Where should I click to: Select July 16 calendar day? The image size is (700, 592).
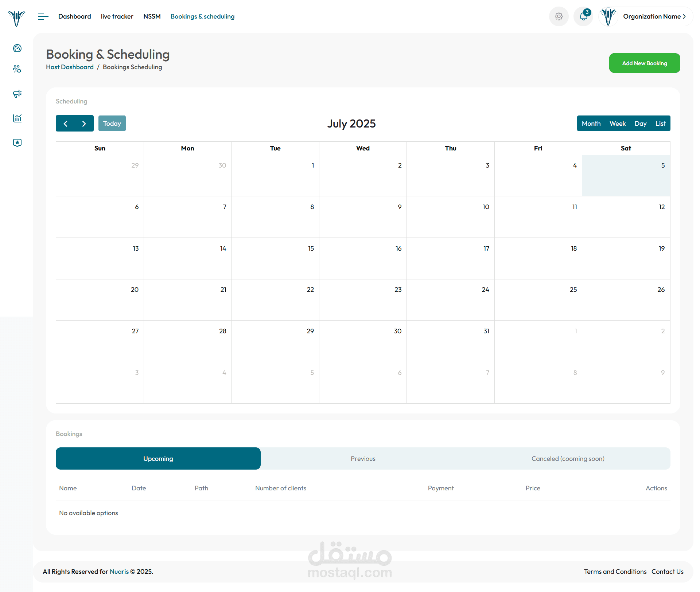tap(363, 259)
